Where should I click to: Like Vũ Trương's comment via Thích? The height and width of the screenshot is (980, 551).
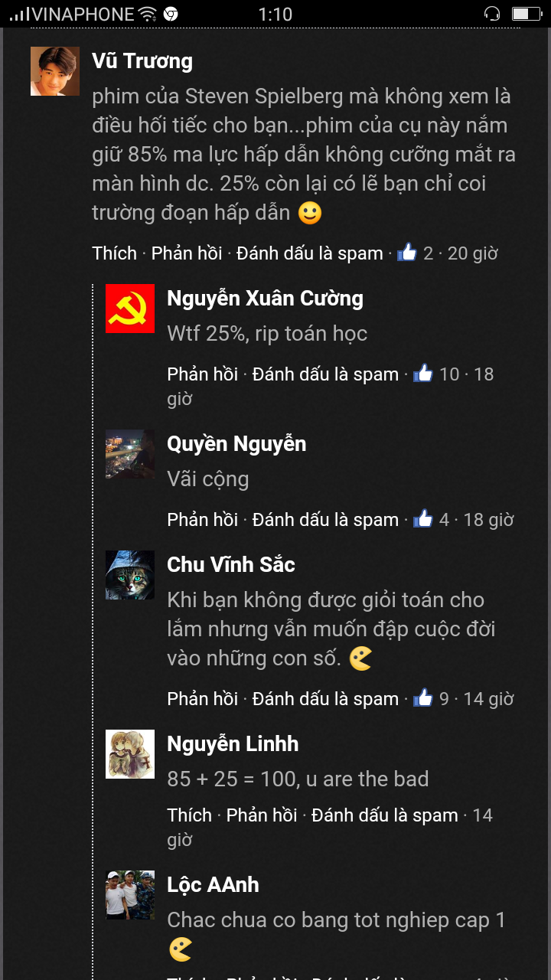pyautogui.click(x=115, y=253)
